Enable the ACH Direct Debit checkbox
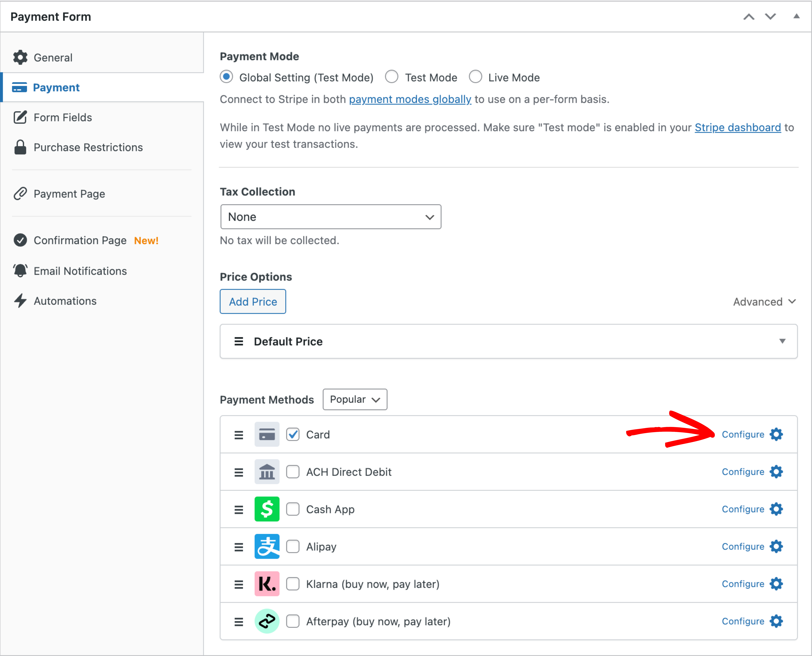The image size is (812, 656). point(293,472)
